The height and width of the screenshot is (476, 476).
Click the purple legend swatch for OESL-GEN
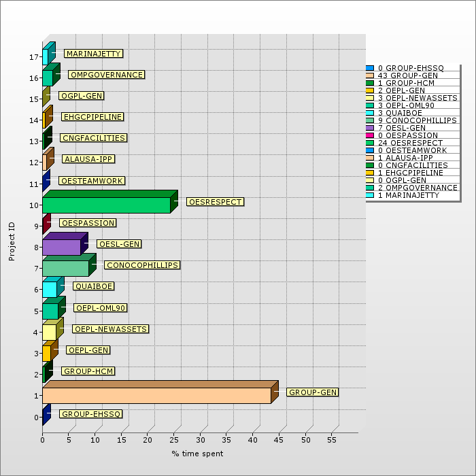click(x=370, y=128)
